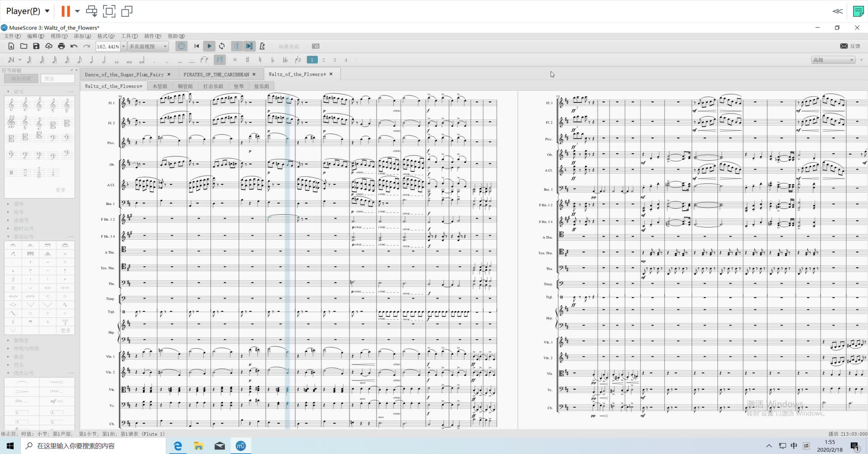This screenshot has height=454, width=868.
Task: Open the 编辑 (Edit) menu
Action: [36, 36]
